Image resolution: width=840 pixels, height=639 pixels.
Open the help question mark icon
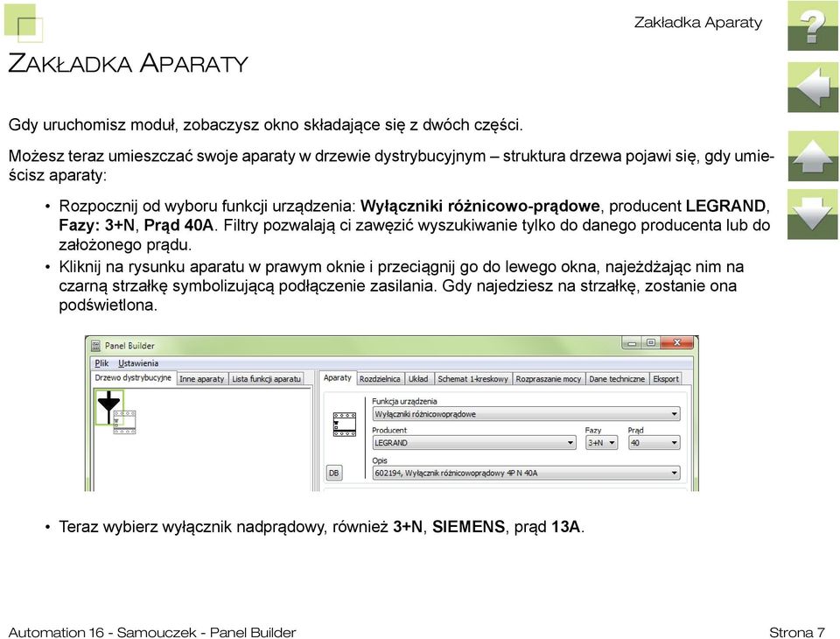813,25
